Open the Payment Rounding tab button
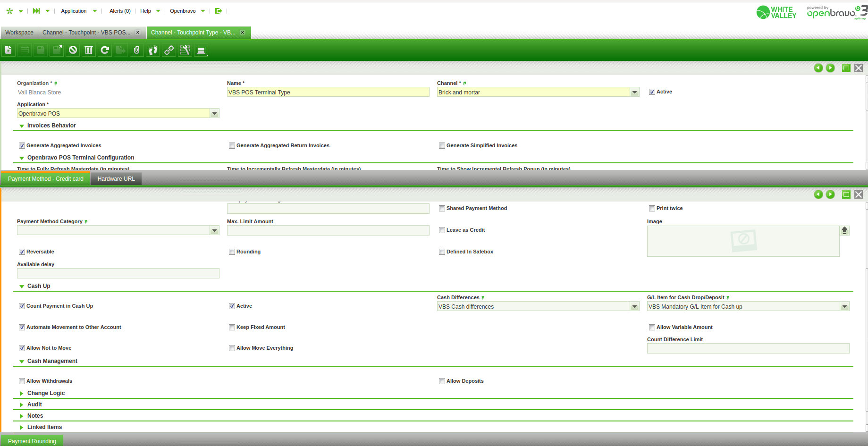Image resolution: width=868 pixels, height=446 pixels. pos(32,441)
